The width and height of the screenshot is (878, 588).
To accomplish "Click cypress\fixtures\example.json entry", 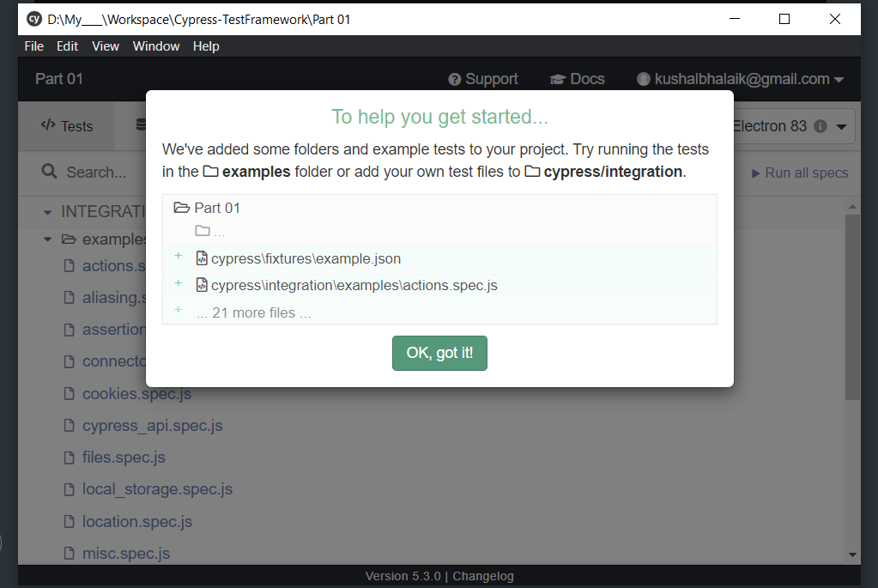I will coord(439,258).
